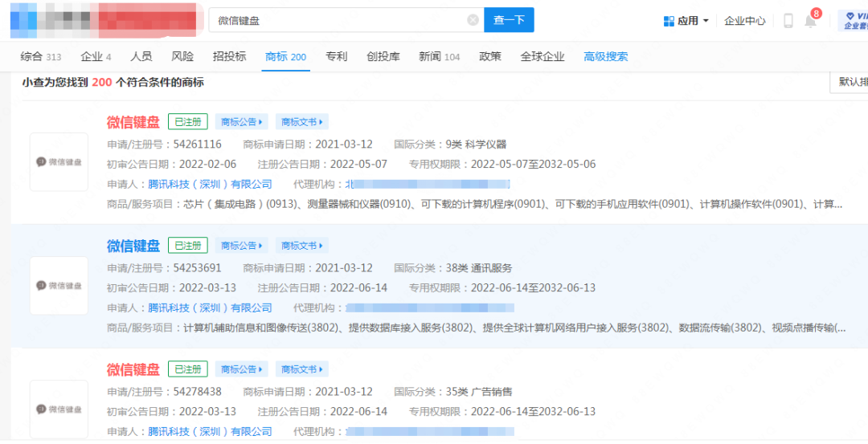This screenshot has height=444, width=868.
Task: Open 高级搜索 advanced search link
Action: click(606, 56)
